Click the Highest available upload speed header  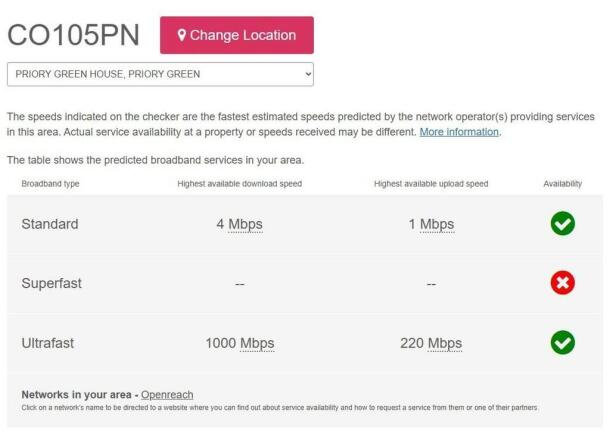coord(431,184)
